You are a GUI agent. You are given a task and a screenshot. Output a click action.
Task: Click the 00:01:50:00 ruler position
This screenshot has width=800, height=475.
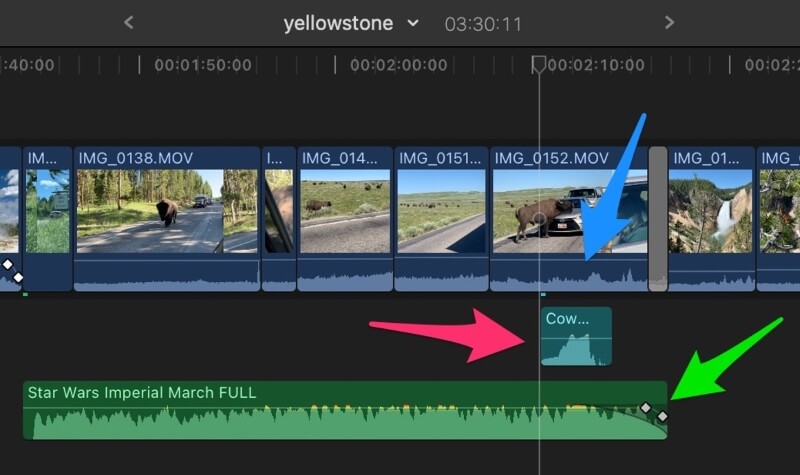(x=203, y=65)
